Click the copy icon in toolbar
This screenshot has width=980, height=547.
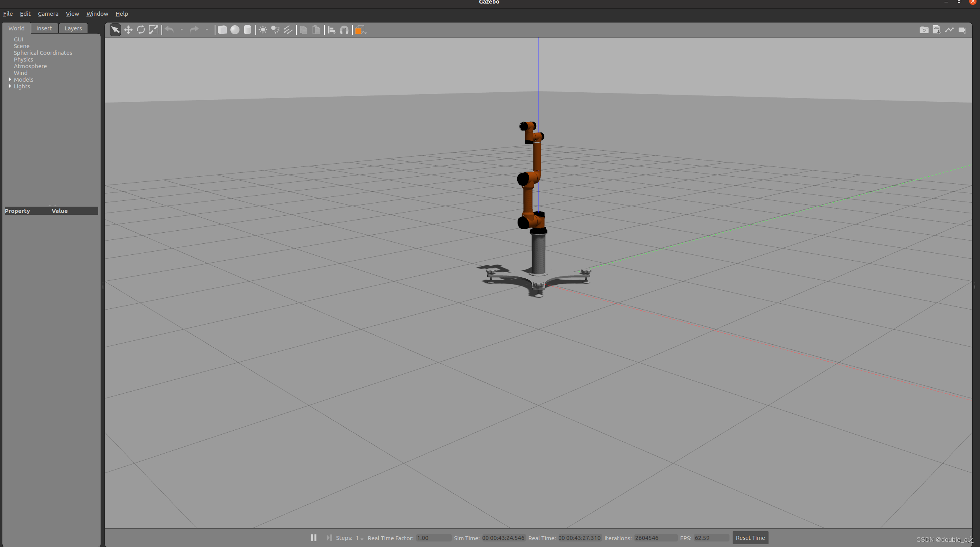303,30
